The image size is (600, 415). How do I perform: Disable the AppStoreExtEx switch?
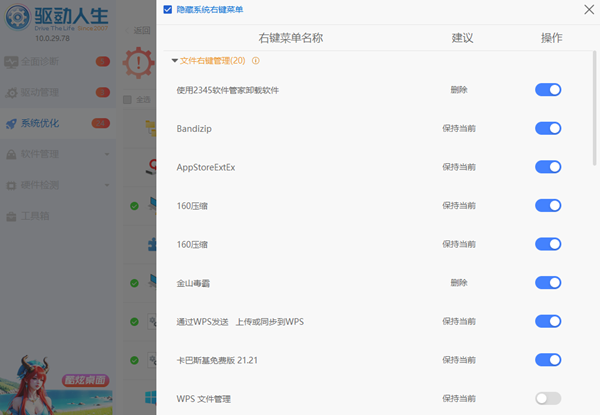[x=548, y=167]
